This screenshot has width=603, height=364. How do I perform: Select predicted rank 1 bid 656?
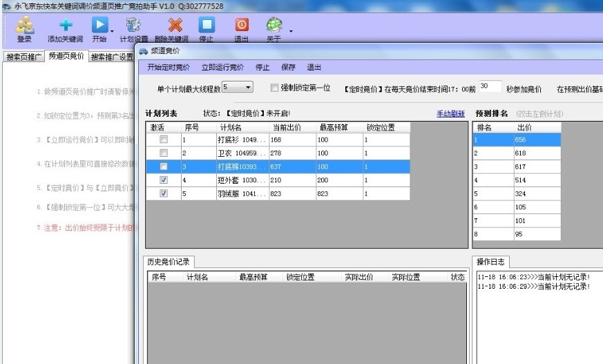537,140
